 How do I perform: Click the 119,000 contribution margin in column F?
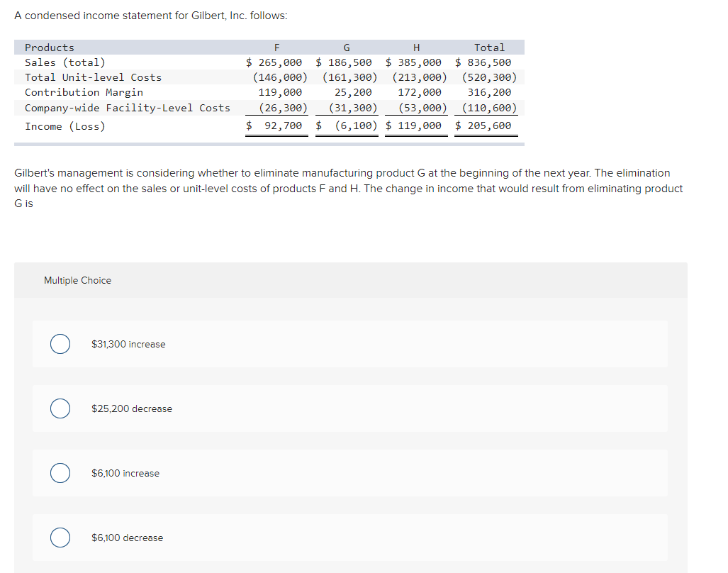point(280,92)
